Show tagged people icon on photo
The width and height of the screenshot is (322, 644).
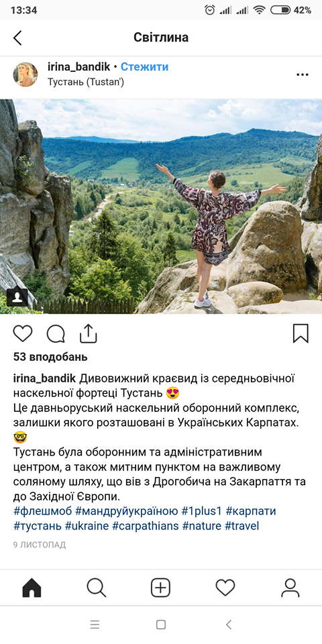point(17,298)
